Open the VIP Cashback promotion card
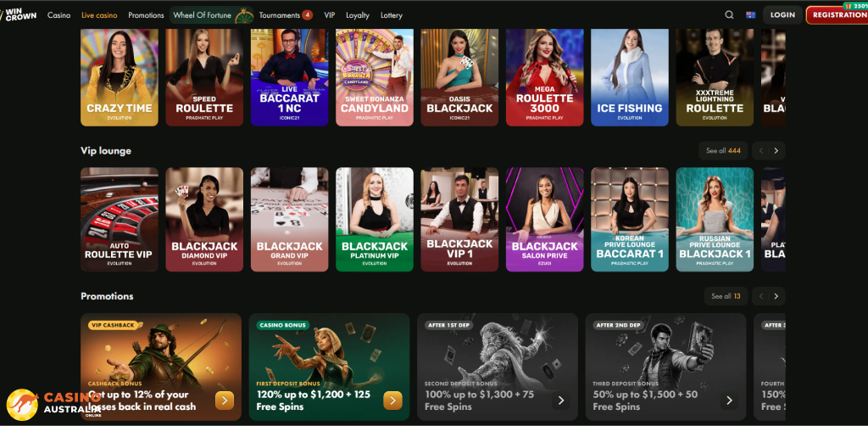 click(x=161, y=367)
